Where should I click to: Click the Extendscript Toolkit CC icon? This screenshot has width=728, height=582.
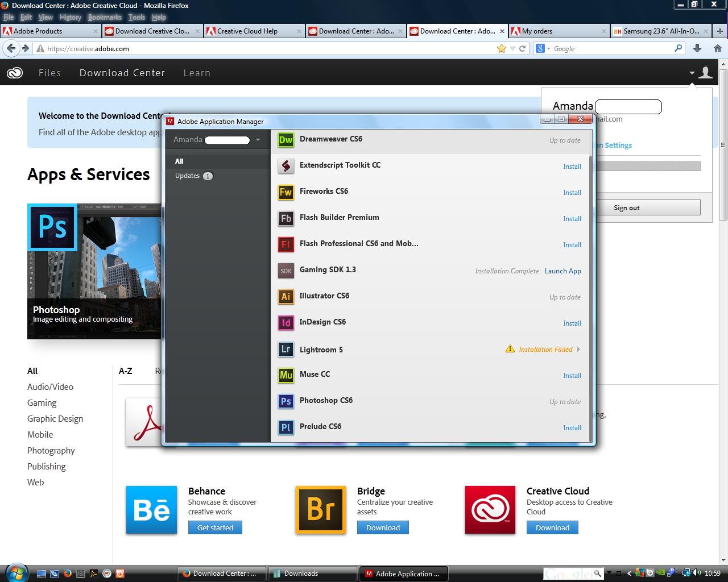[x=286, y=166]
